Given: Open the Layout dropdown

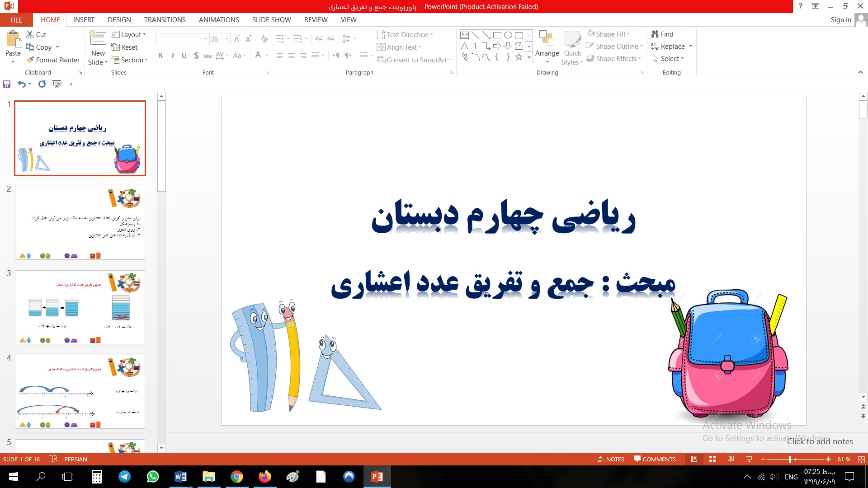Looking at the screenshot, I should click(128, 34).
